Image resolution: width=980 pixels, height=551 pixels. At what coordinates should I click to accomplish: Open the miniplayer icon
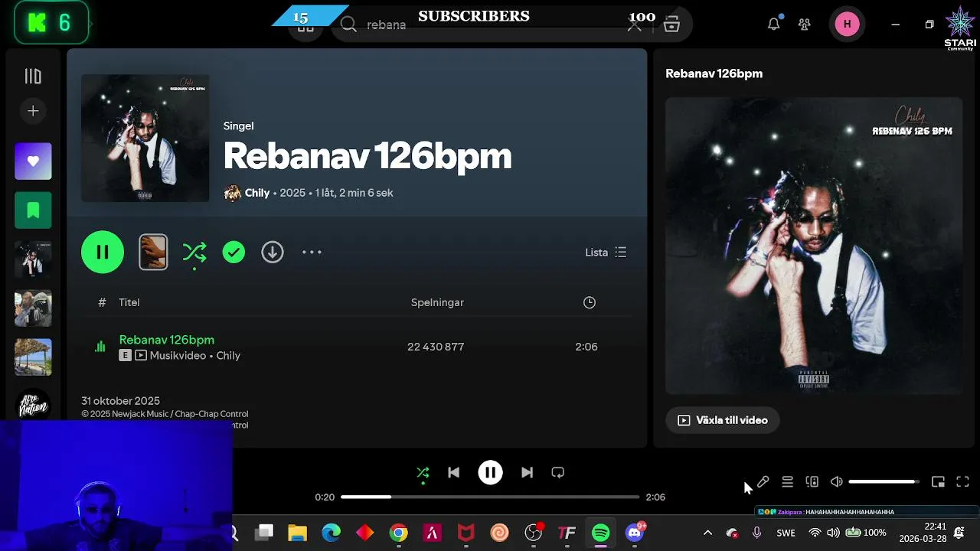(938, 481)
